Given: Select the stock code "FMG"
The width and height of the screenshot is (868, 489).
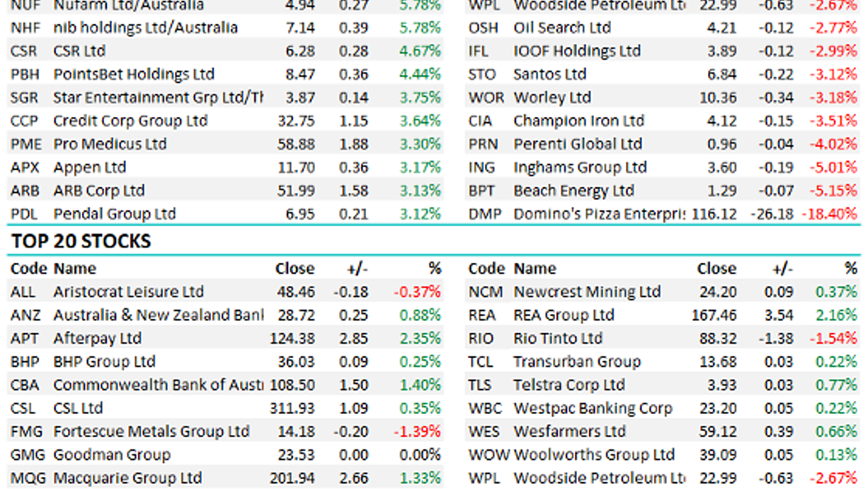Looking at the screenshot, I should coord(26,433).
